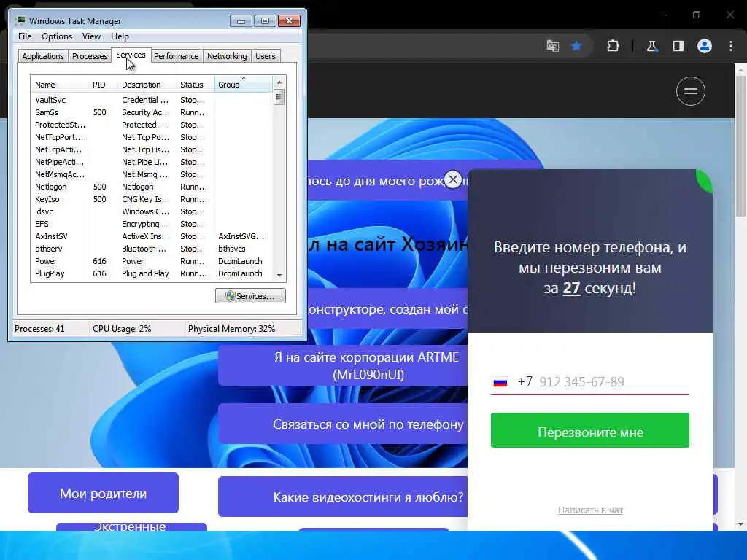Open the Chrome profile avatar icon
Screen dimensions: 747x560
705,46
